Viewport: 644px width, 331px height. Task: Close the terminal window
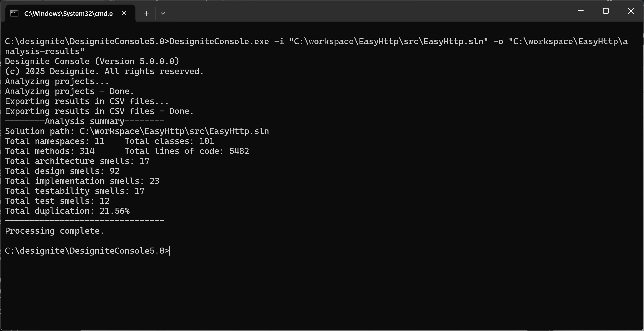[x=631, y=11]
